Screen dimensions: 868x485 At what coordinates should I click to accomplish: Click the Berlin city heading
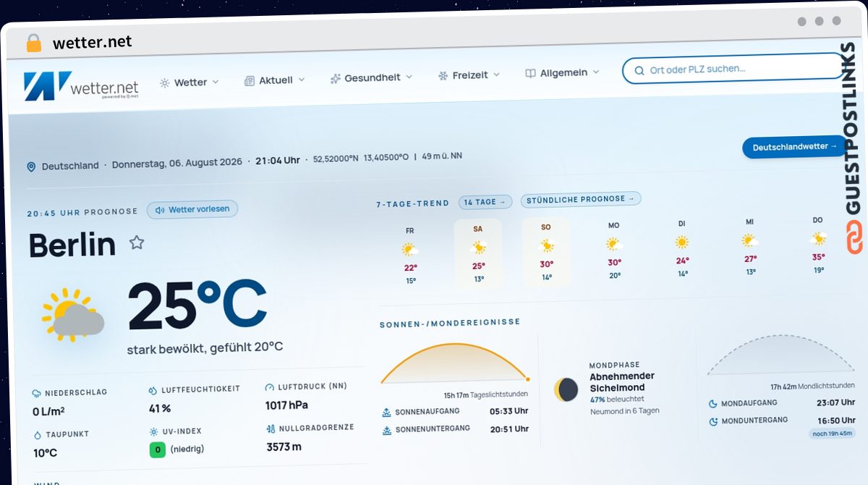72,245
